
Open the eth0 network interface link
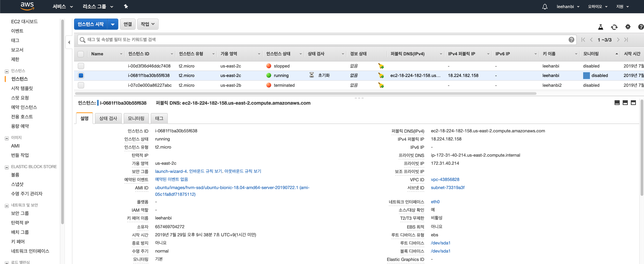(x=435, y=202)
